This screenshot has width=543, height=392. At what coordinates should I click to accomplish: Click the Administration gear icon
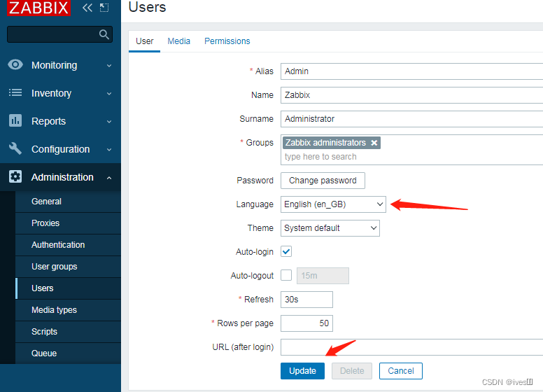pyautogui.click(x=15, y=176)
